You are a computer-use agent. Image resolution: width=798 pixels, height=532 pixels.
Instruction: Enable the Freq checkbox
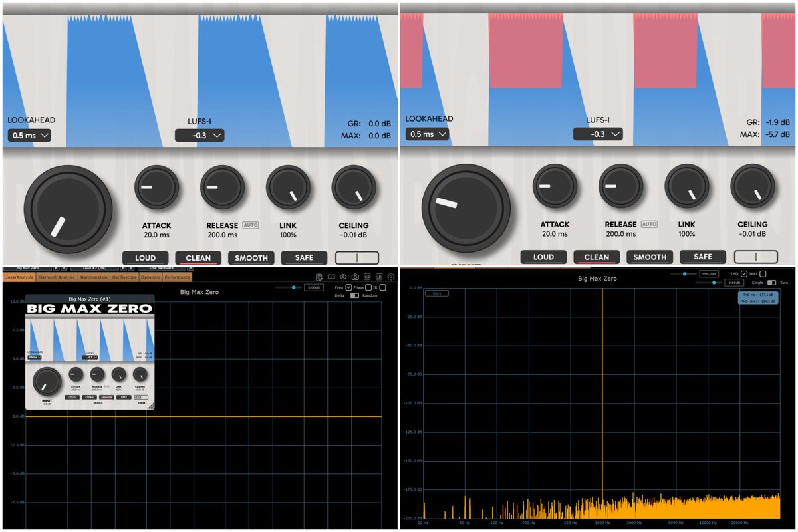coord(349,287)
